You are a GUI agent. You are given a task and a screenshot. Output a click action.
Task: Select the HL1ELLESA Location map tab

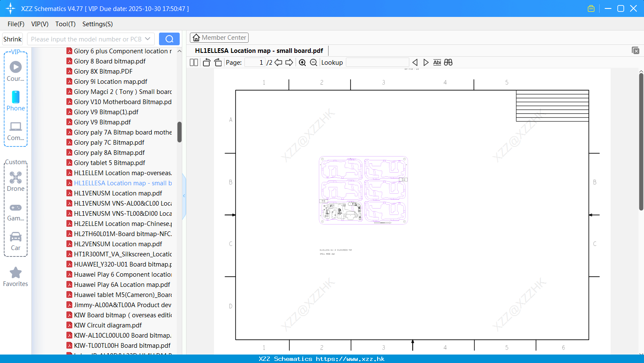point(259,51)
